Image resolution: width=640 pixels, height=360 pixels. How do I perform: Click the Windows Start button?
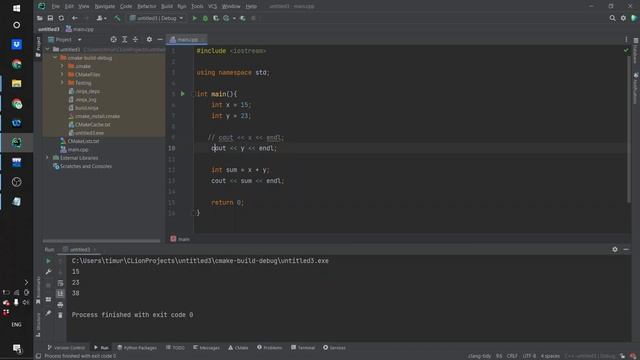tap(16, 8)
